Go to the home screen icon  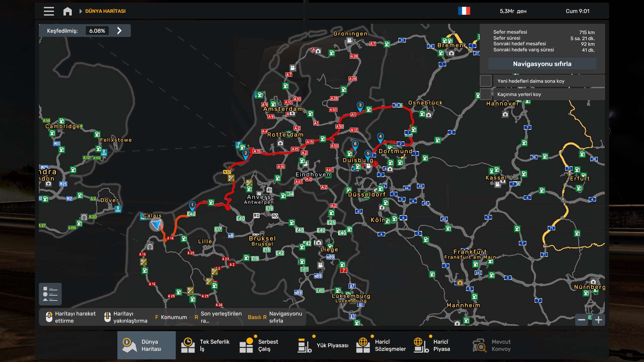coord(67,11)
